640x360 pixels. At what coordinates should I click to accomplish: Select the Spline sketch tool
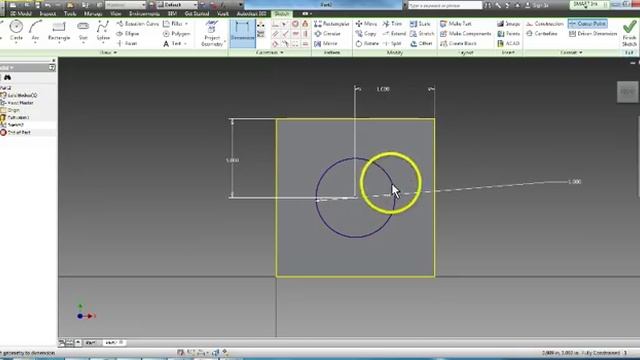103,31
